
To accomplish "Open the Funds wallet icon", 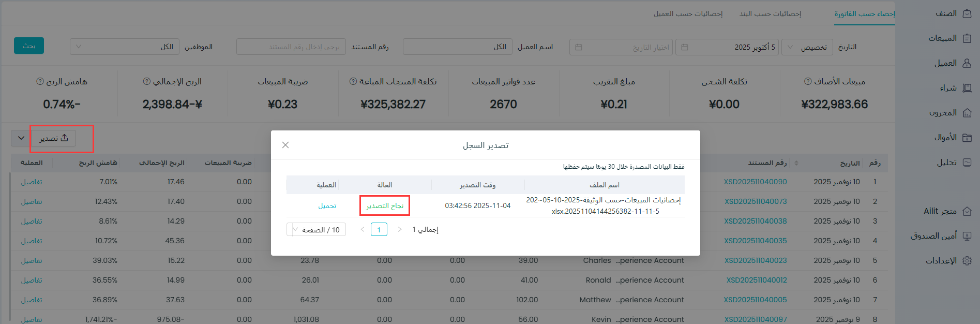I will [967, 138].
